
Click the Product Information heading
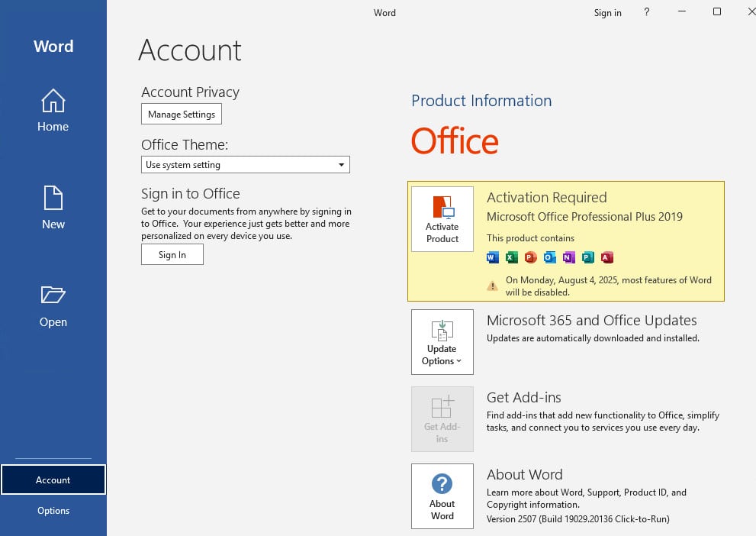coord(481,100)
